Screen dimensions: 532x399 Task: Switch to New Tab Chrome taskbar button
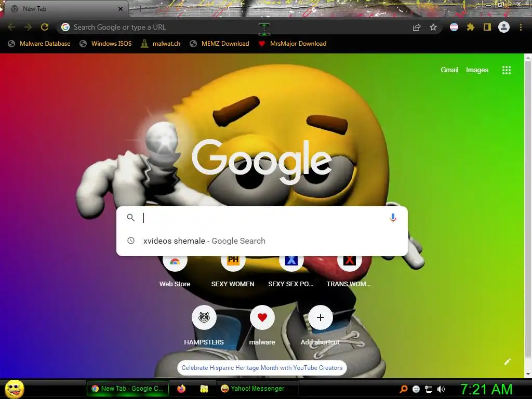tap(128, 389)
